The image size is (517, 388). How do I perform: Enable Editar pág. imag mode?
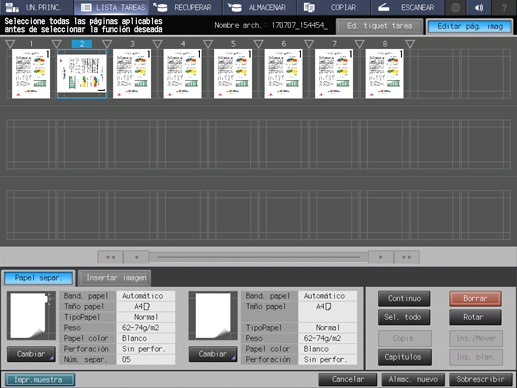click(x=470, y=26)
